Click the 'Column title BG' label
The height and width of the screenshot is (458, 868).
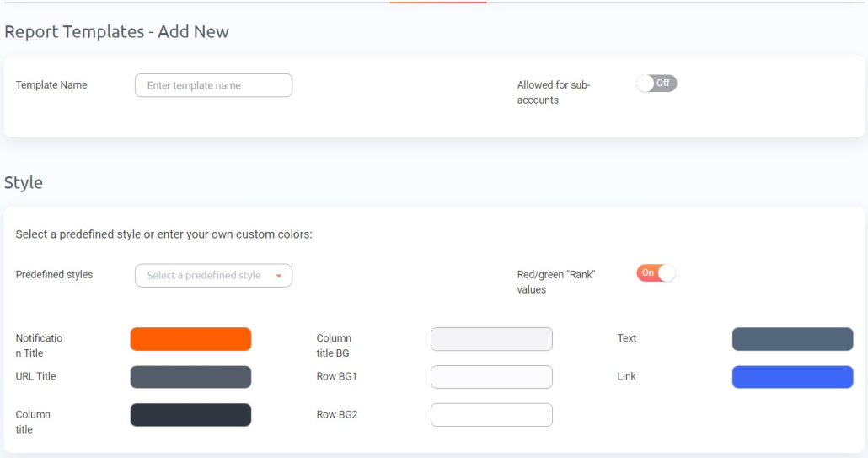pos(334,346)
